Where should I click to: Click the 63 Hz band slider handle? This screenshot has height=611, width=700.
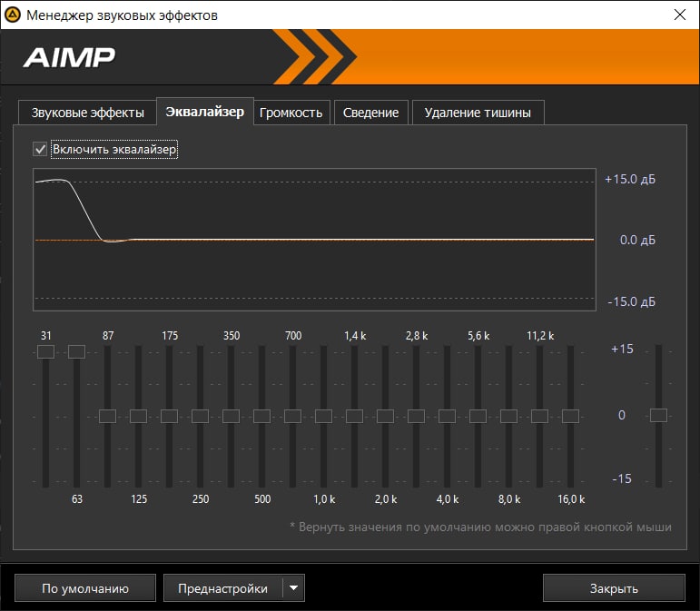click(x=77, y=351)
